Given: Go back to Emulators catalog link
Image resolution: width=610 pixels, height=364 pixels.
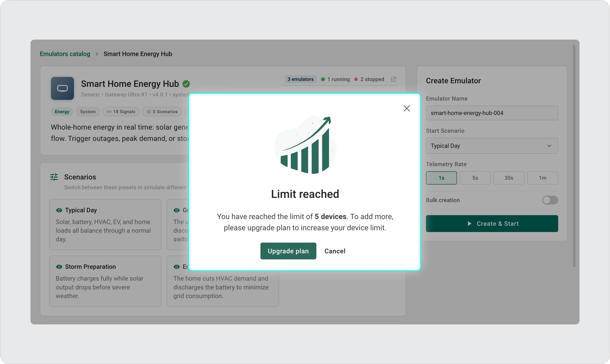Looking at the screenshot, I should click(65, 54).
